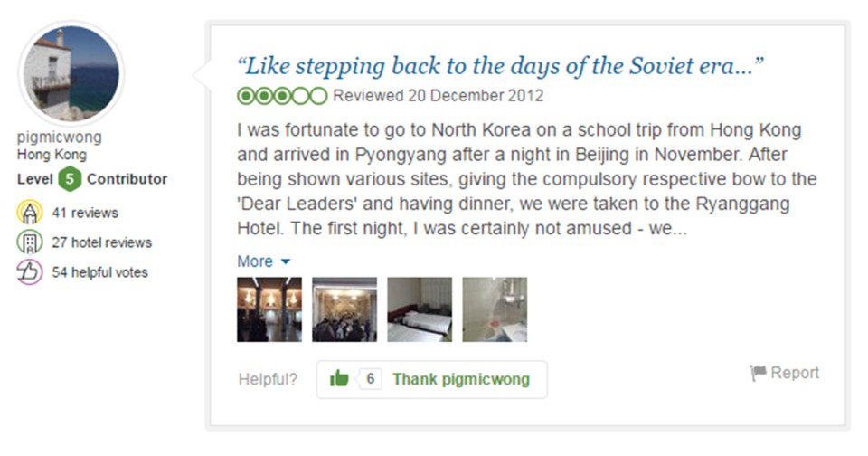
Task: Open the review title about the Soviet era
Action: tap(500, 66)
